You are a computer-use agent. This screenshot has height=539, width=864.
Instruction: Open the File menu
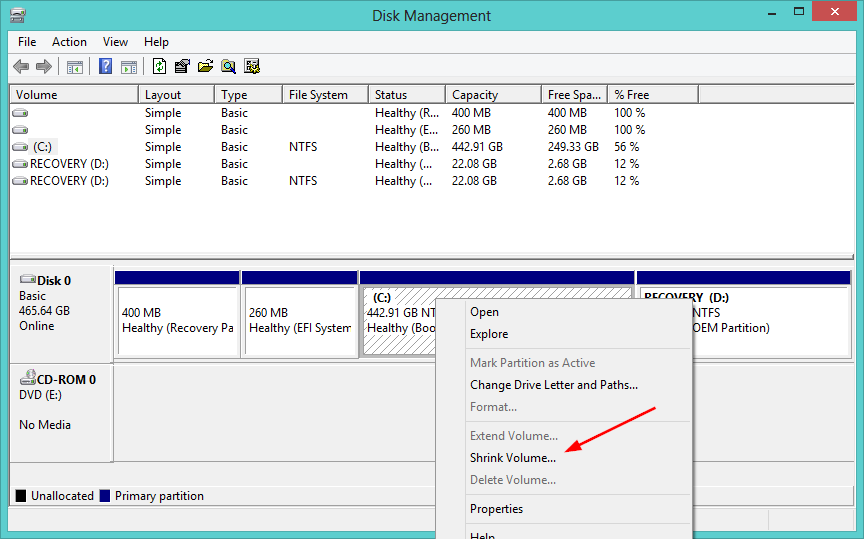[x=27, y=42]
